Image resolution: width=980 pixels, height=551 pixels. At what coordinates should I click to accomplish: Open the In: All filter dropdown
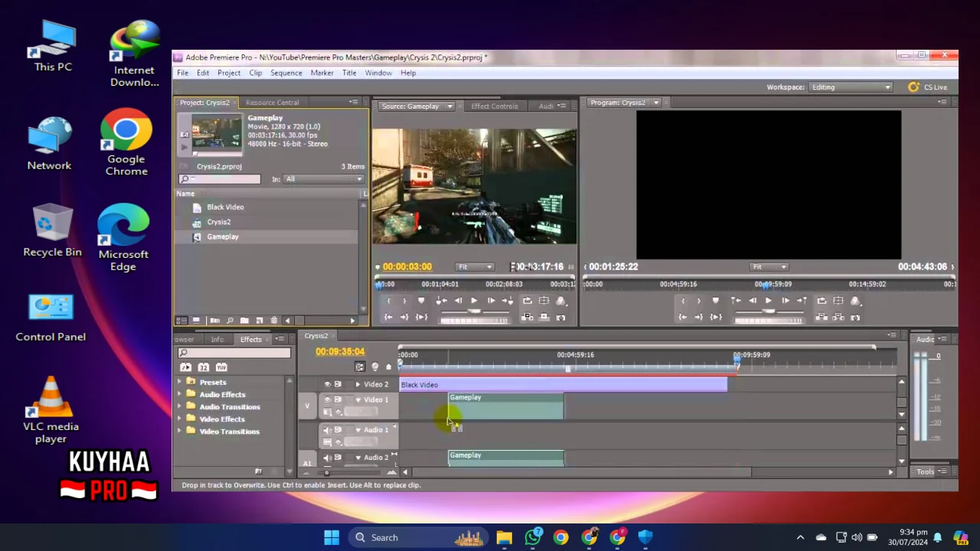point(323,179)
